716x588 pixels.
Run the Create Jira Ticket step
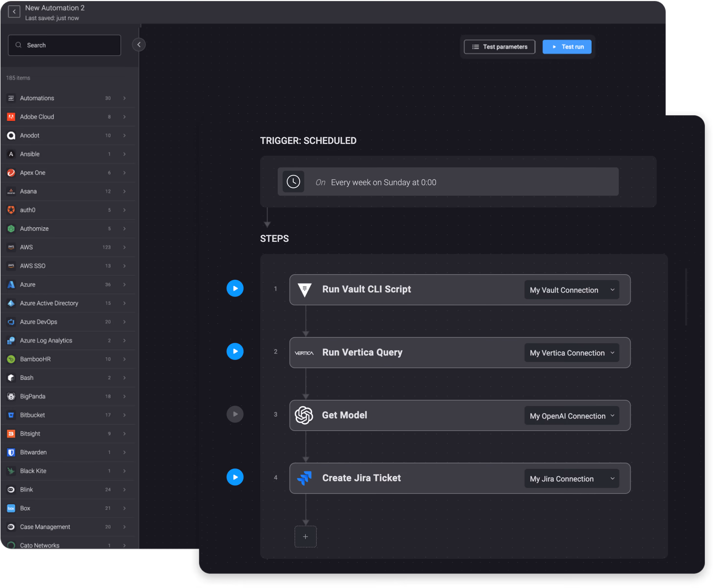pyautogui.click(x=235, y=477)
